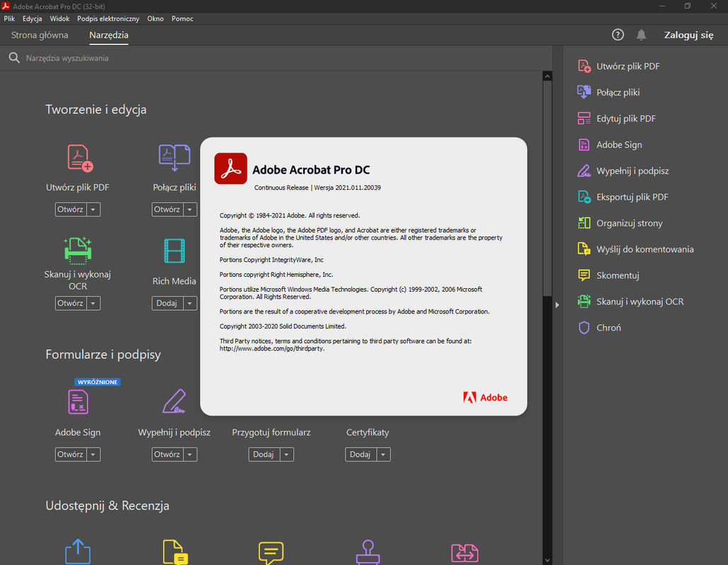Expand dropdown arrow next to Skanuj OCR Otwórz
728x565 pixels.
coord(93,304)
